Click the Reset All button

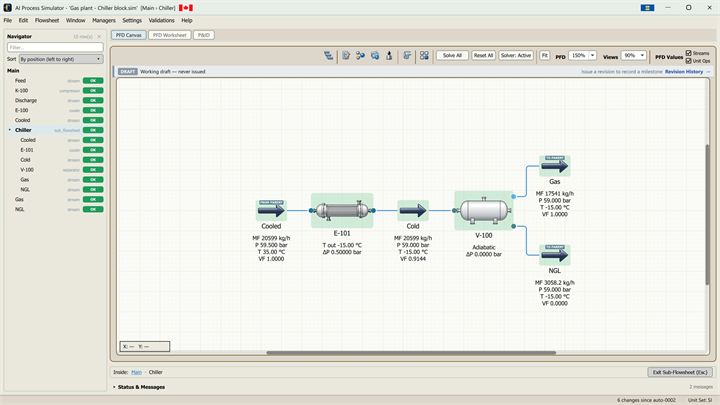pyautogui.click(x=483, y=56)
